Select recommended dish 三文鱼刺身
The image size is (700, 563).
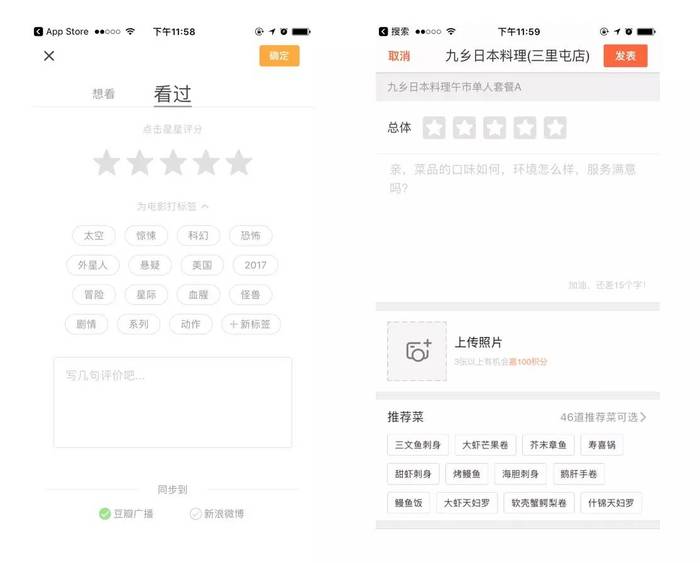point(418,445)
